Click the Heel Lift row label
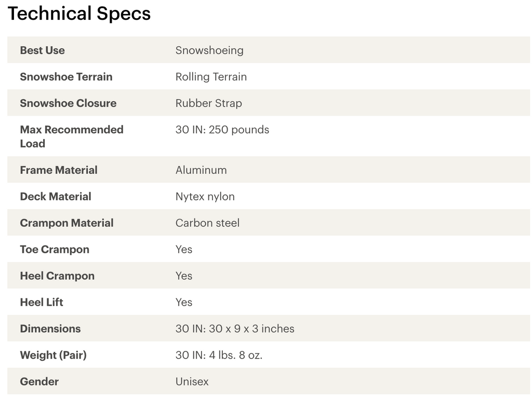 pos(42,303)
